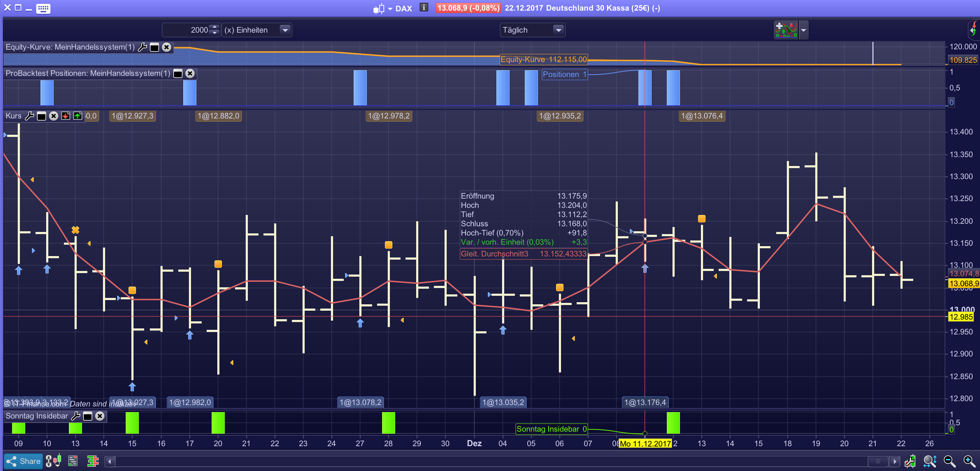Click the red down-arrow icon in Kurs panel

pos(65,116)
